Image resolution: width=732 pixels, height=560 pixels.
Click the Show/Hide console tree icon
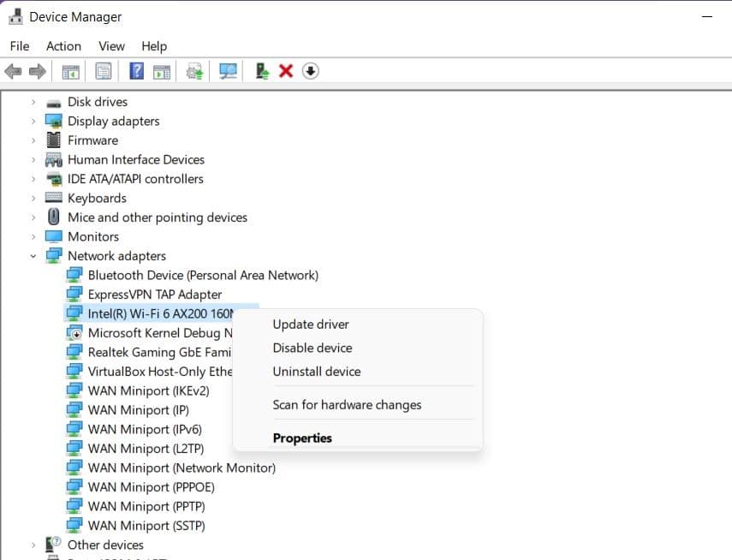(71, 71)
